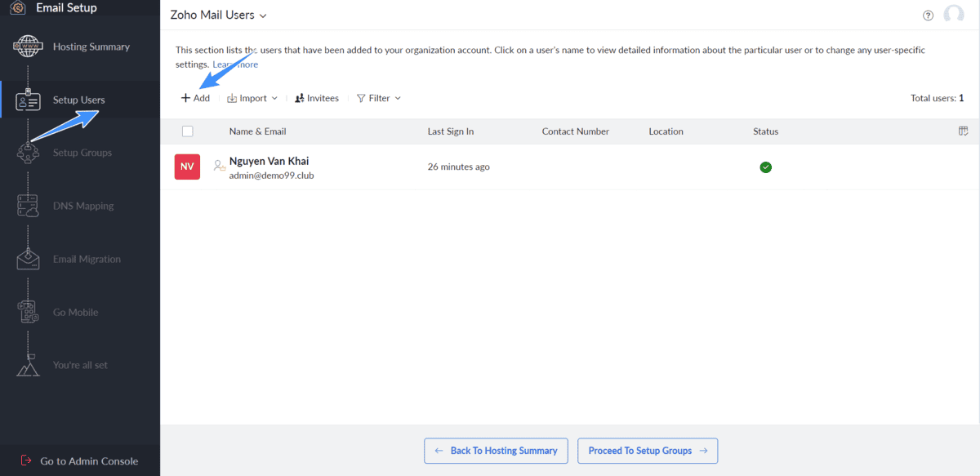Click the Last Sign In column header

coord(451,131)
